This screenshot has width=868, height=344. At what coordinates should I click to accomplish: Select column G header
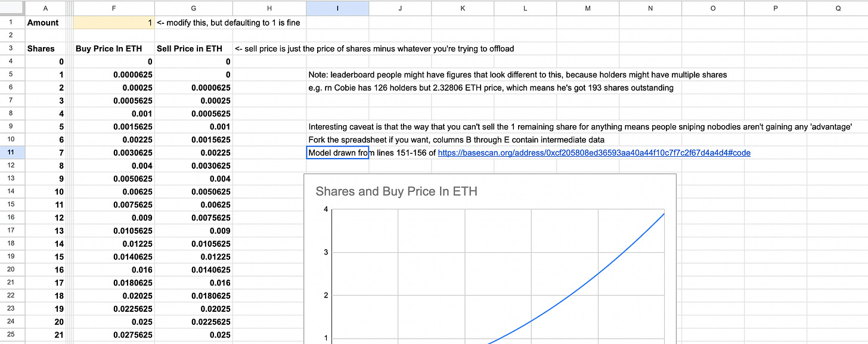click(194, 8)
